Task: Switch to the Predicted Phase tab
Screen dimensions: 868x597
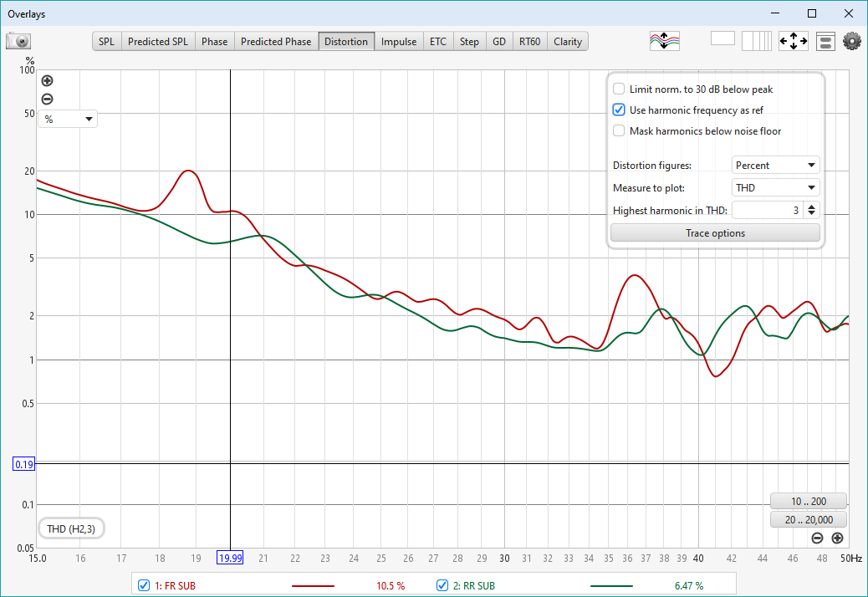Action: [x=276, y=42]
